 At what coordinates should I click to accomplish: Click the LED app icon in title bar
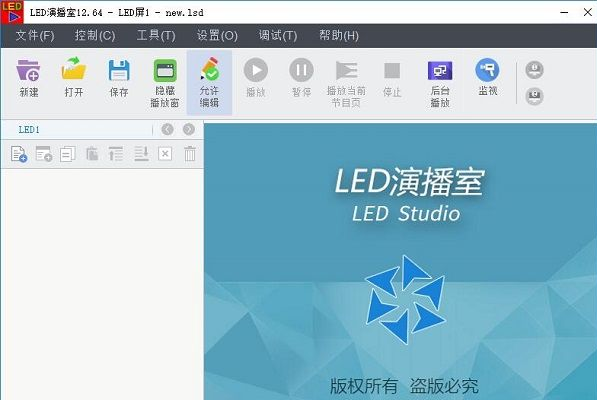(x=12, y=12)
